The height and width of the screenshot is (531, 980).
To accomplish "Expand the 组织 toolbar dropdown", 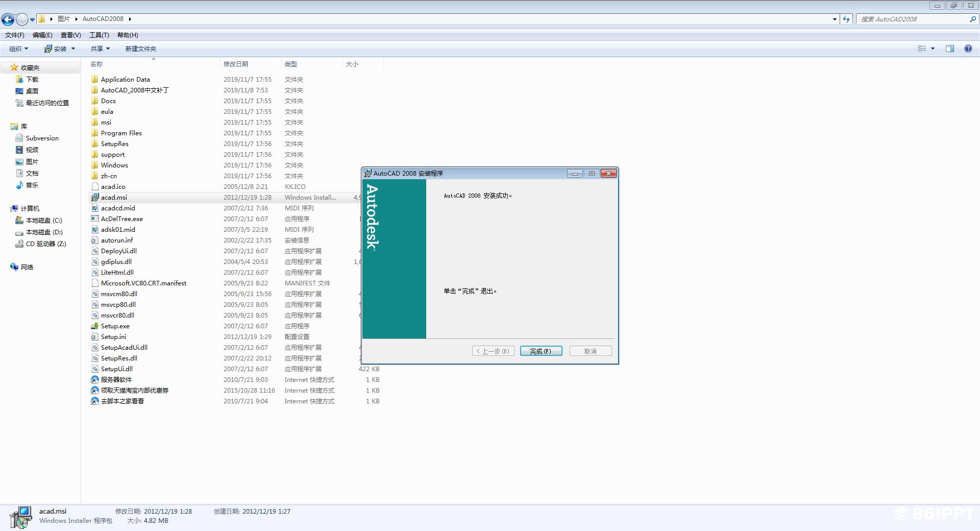I will click(x=19, y=49).
